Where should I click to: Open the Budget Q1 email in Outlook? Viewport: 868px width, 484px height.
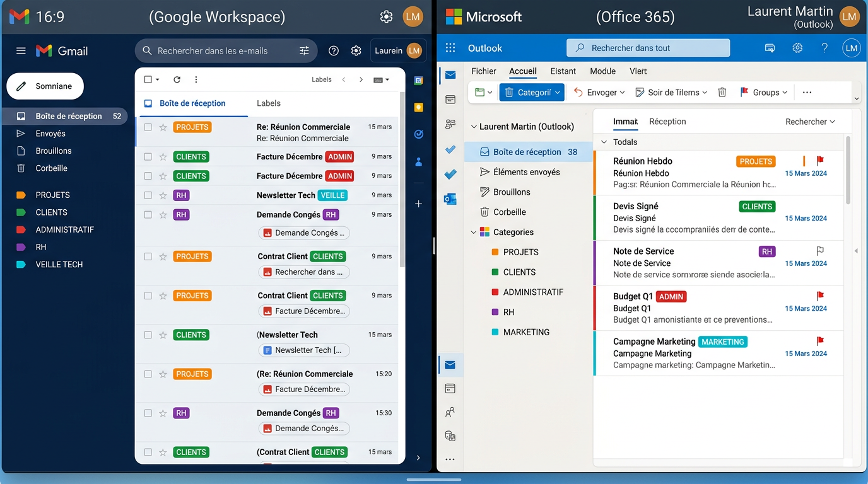point(718,308)
